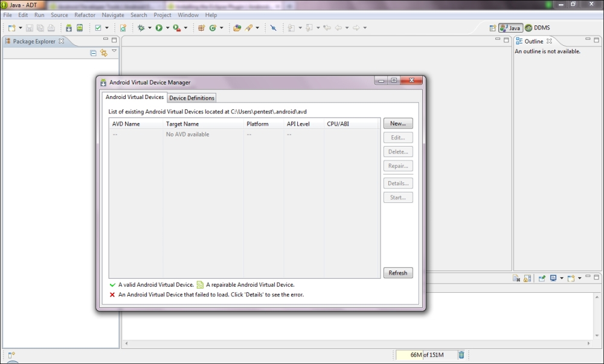Click the Run green play icon
This screenshot has width=604, height=364.
point(159,28)
